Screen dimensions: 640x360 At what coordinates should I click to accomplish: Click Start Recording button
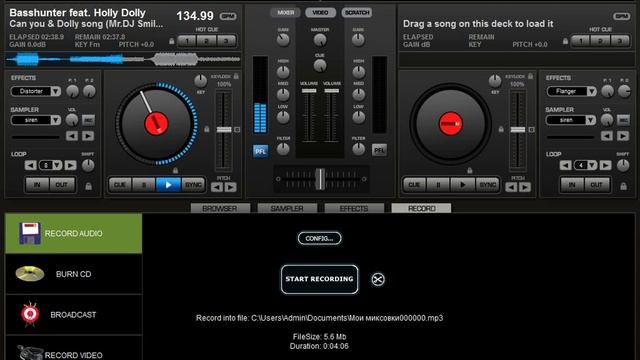tap(319, 279)
